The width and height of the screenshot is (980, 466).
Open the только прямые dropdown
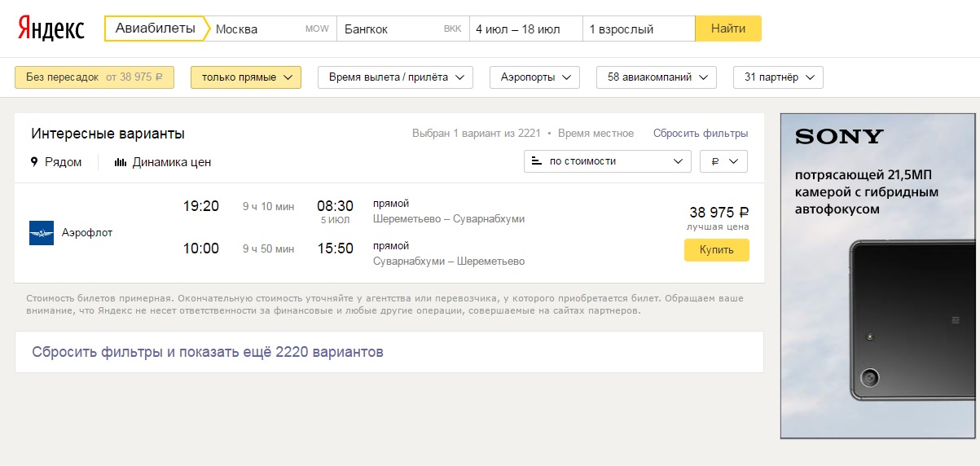[246, 77]
